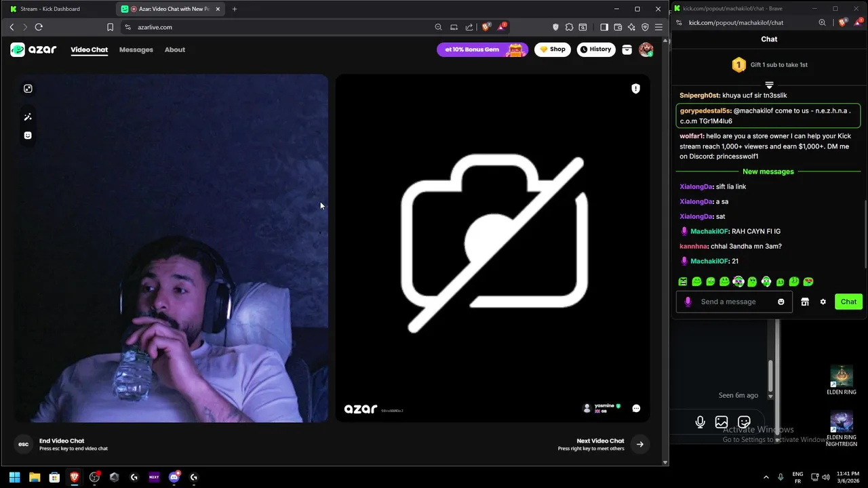Click username wolfar1 in Kick chat

click(x=691, y=136)
